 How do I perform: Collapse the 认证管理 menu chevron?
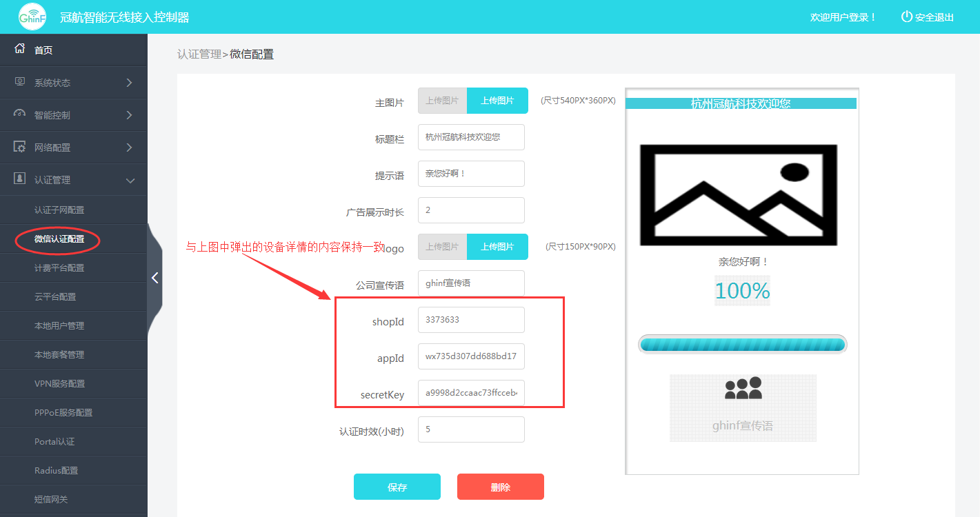(x=130, y=180)
